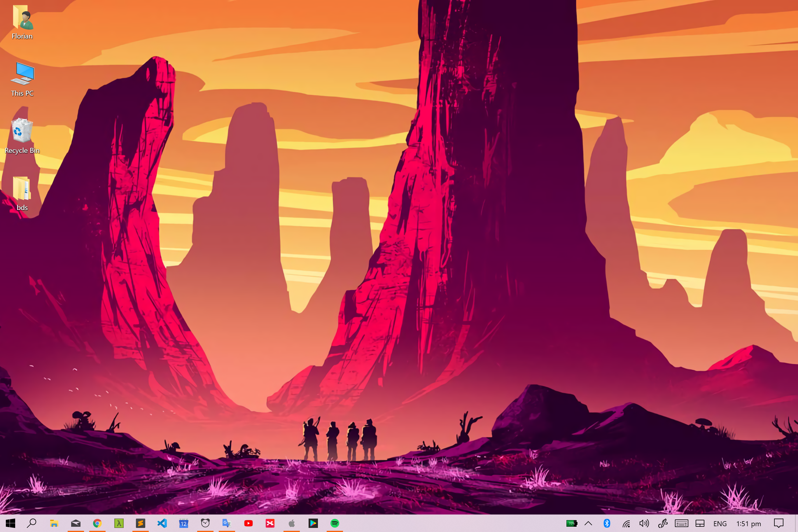Viewport: 798px width, 532px height.
Task: Open Google Chrome in the taskbar
Action: 97,523
